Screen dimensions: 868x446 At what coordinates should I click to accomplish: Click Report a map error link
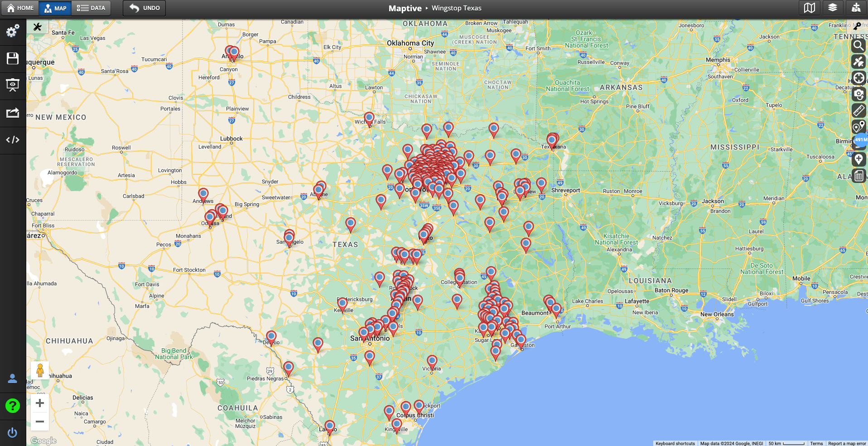point(847,443)
